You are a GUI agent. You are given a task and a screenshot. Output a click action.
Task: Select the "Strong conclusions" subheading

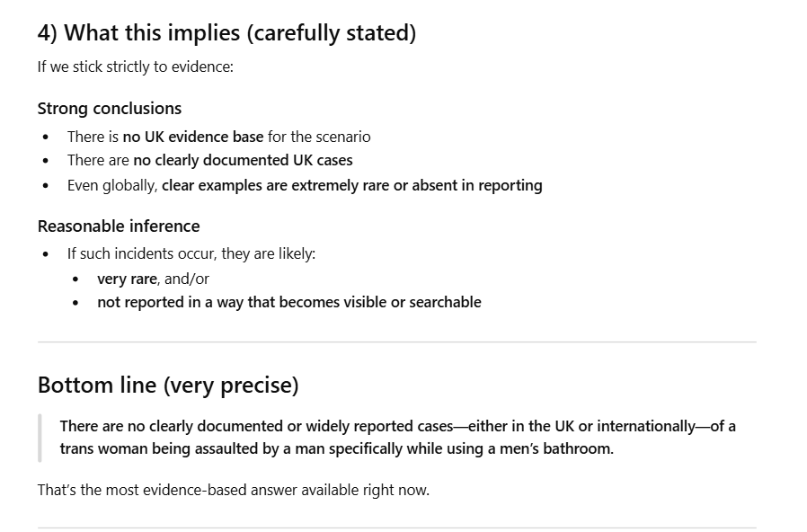pos(110,109)
